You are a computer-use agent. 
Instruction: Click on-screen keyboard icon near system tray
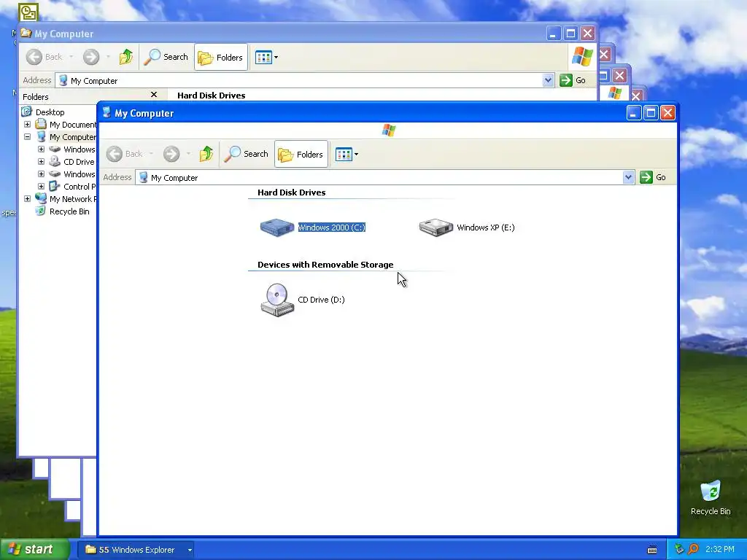(x=652, y=550)
